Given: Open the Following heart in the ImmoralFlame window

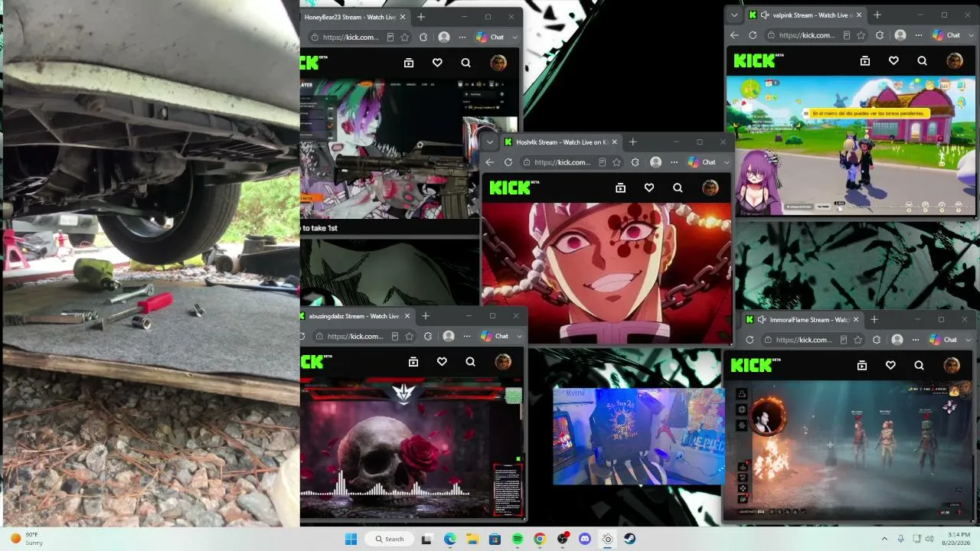Looking at the screenshot, I should click(x=890, y=366).
